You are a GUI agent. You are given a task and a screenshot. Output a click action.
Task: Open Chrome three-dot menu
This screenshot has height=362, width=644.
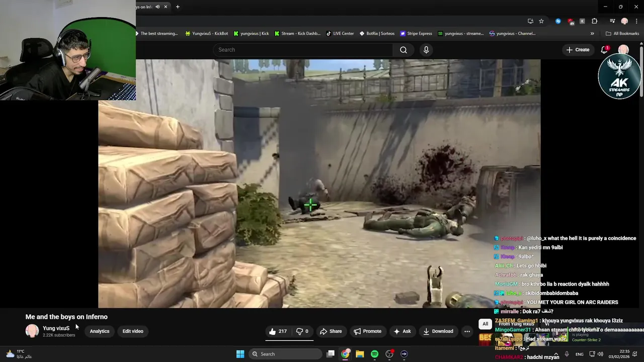point(636,21)
